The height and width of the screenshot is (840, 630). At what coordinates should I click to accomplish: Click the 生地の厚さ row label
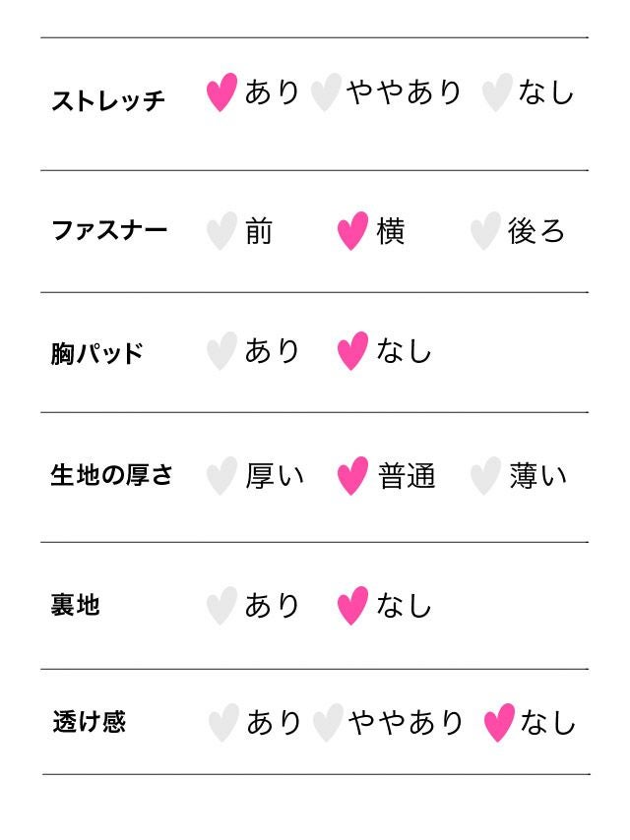tap(111, 475)
